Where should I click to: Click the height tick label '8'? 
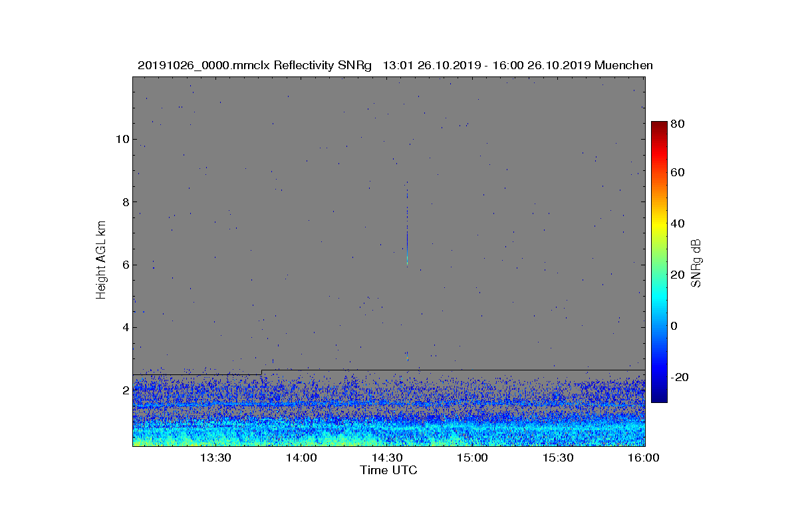click(x=125, y=201)
